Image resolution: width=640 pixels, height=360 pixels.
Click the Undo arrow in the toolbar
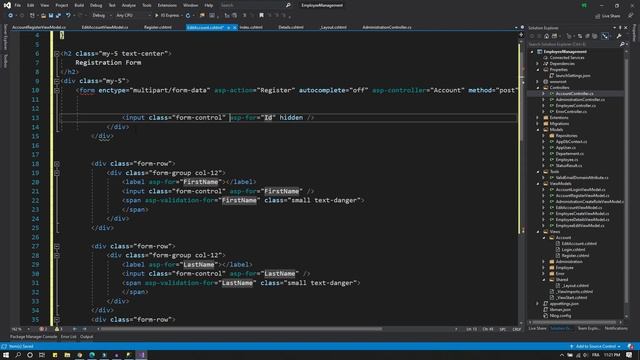coord(68,16)
